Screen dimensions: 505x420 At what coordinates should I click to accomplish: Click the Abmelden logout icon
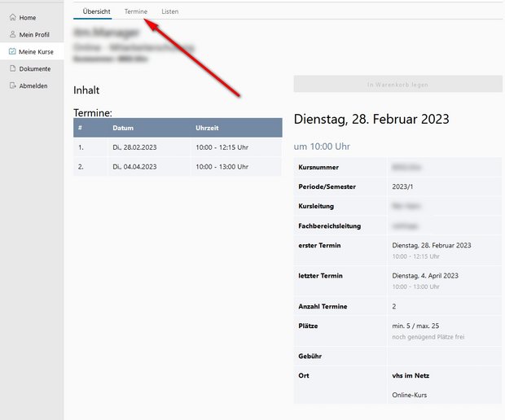tap(12, 85)
